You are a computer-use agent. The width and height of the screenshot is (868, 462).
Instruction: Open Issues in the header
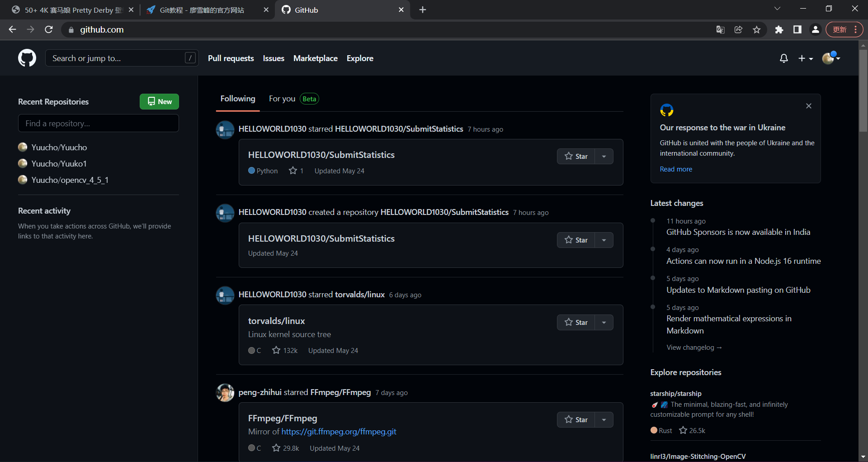click(274, 58)
